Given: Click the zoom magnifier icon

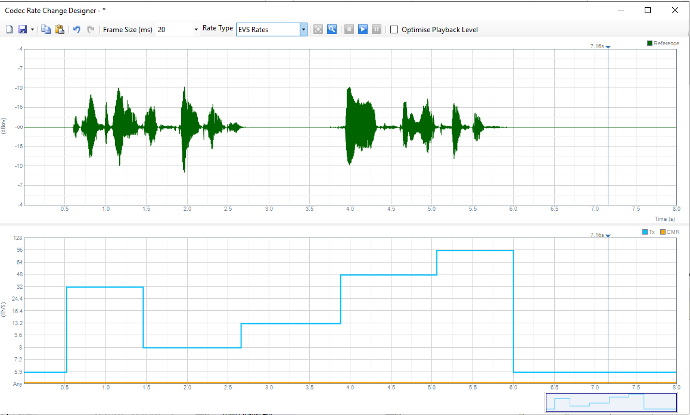Looking at the screenshot, I should pyautogui.click(x=331, y=30).
